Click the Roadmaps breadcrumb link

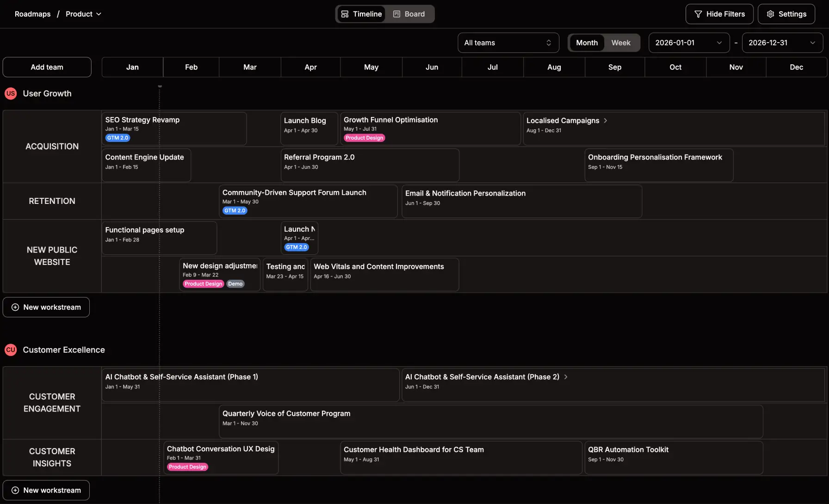(32, 14)
